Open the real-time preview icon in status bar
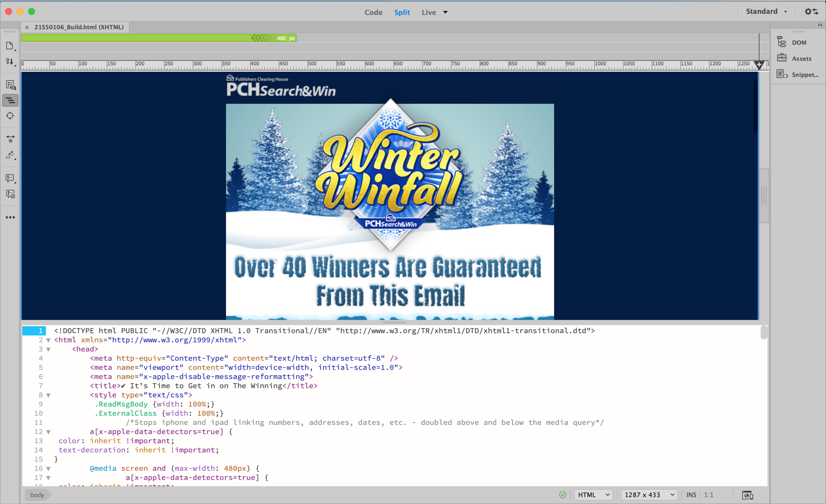826x504 pixels. pyautogui.click(x=747, y=495)
